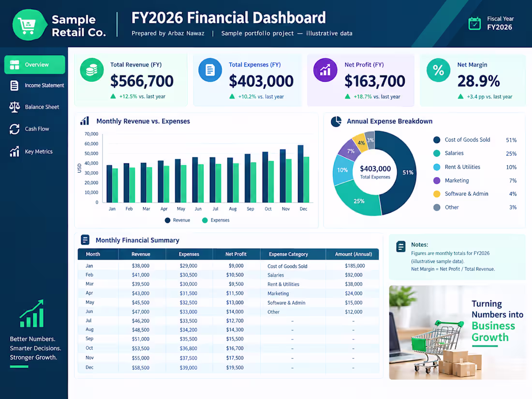Click the Total Revenue coins icon
This screenshot has height=399, width=532.
pyautogui.click(x=91, y=70)
